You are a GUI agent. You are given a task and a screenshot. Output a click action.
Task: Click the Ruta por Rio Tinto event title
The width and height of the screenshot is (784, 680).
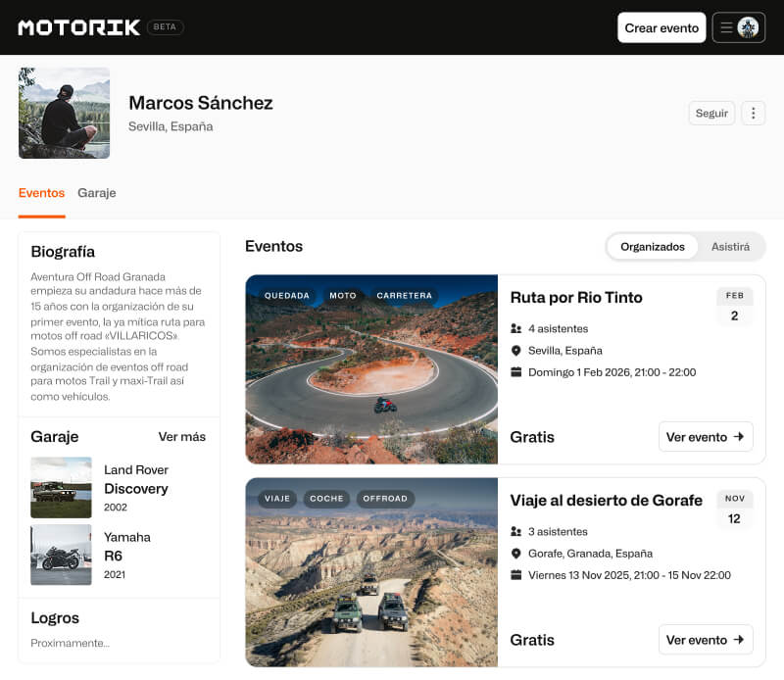[x=576, y=298]
